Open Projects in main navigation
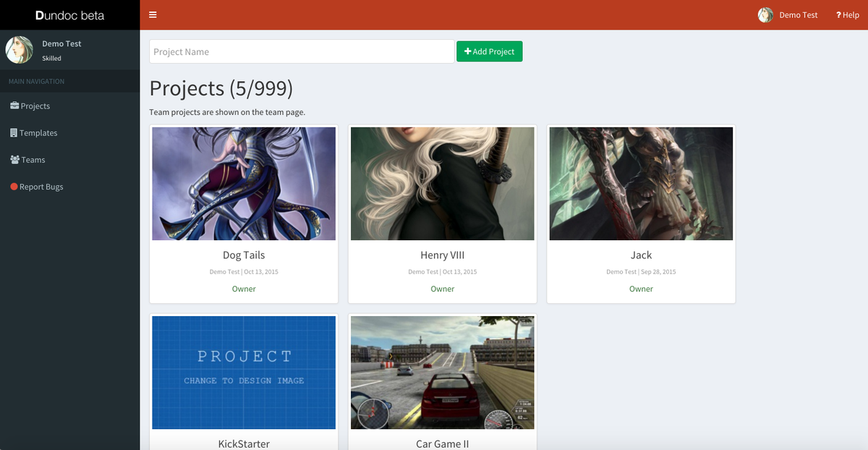Image resolution: width=868 pixels, height=450 pixels. [69, 106]
